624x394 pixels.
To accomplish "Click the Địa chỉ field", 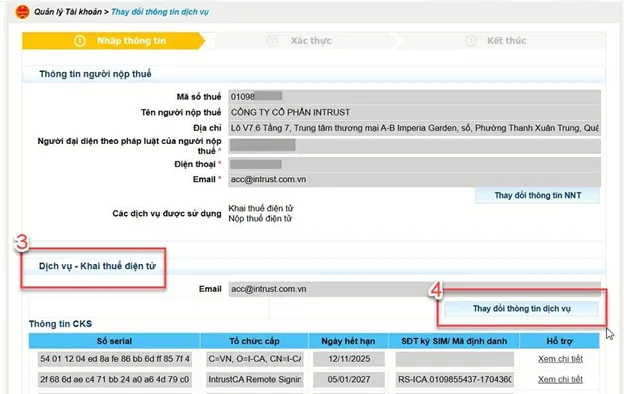I will tap(414, 128).
